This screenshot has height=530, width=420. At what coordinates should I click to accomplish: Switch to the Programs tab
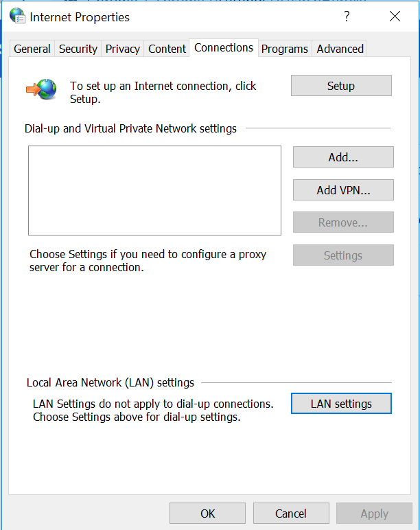coord(285,49)
